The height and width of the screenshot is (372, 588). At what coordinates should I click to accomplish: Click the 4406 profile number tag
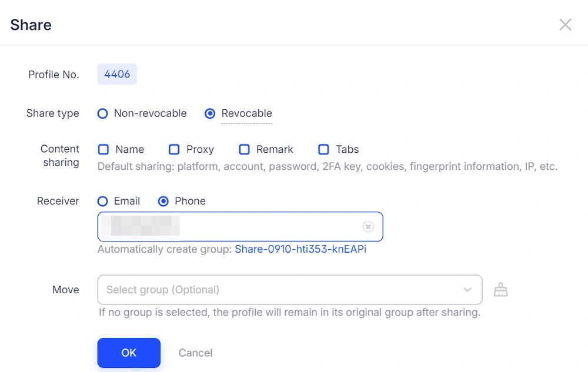[x=117, y=74]
